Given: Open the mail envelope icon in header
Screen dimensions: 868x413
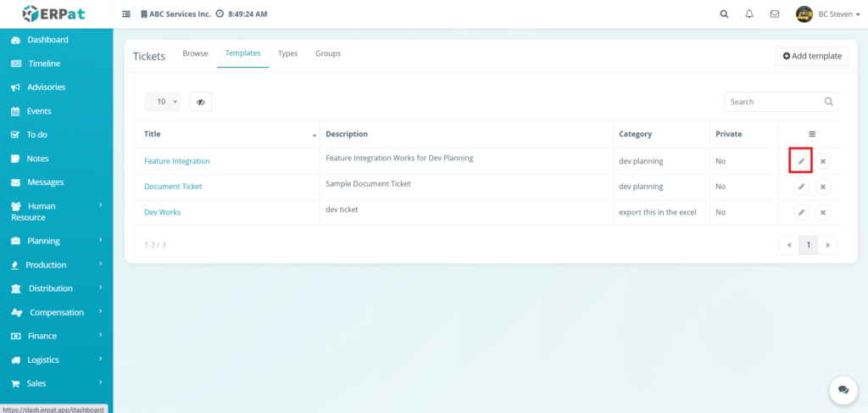Looking at the screenshot, I should pyautogui.click(x=774, y=14).
